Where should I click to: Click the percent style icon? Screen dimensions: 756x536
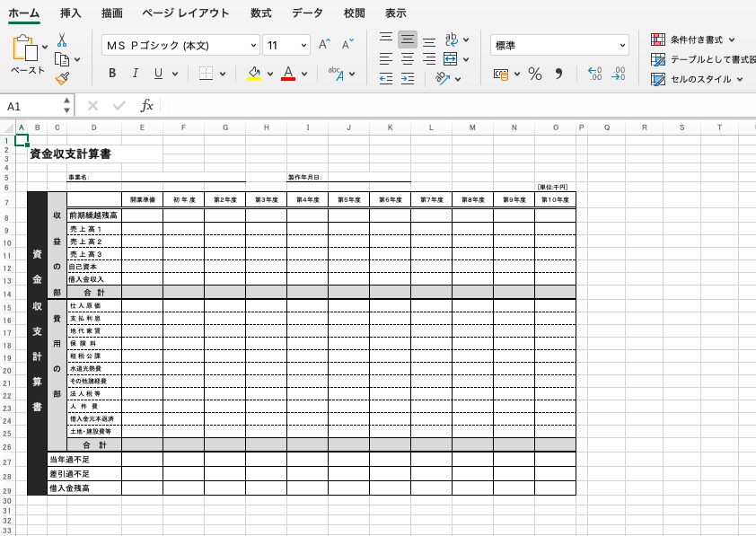coord(535,74)
